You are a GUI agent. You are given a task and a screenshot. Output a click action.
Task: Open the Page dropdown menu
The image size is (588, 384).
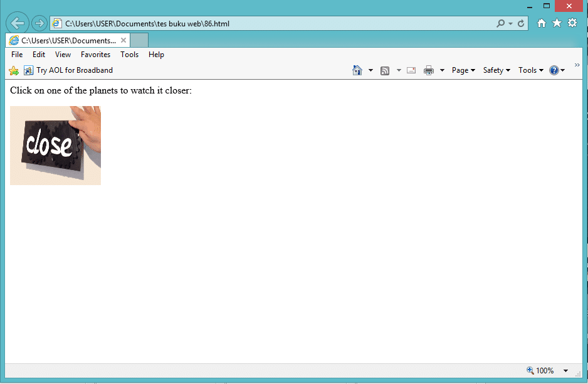(x=462, y=70)
